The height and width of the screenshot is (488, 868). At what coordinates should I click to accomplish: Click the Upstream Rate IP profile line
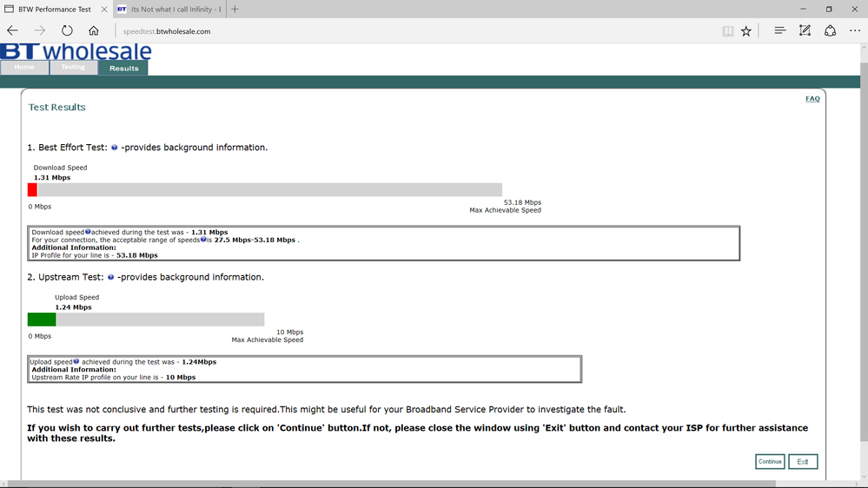point(114,378)
